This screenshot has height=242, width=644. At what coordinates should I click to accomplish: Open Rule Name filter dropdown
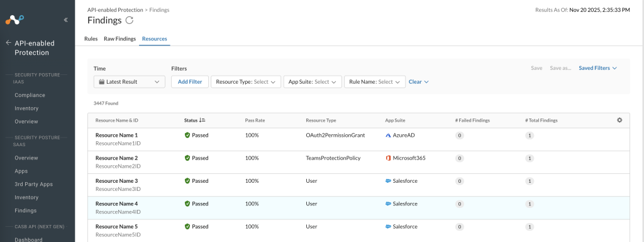click(375, 82)
